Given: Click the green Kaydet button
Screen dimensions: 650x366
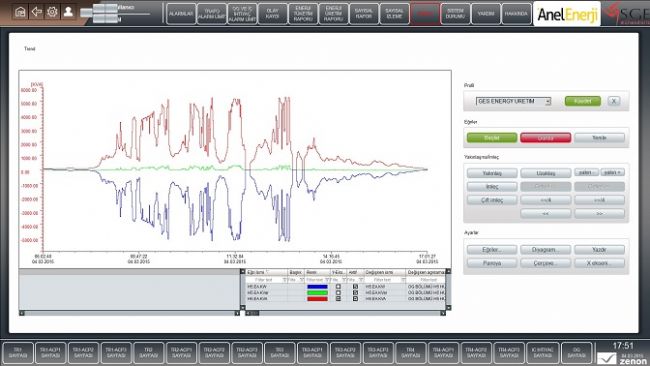Looking at the screenshot, I should click(582, 101).
